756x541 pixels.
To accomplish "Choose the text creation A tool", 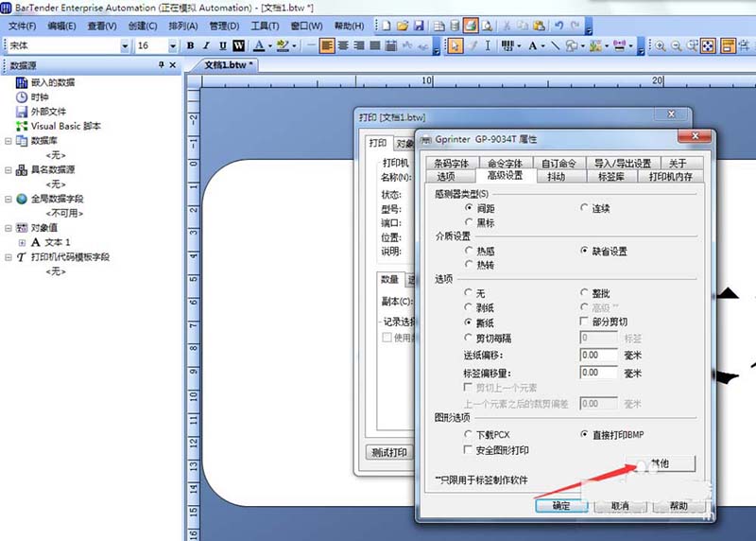I will tap(533, 45).
